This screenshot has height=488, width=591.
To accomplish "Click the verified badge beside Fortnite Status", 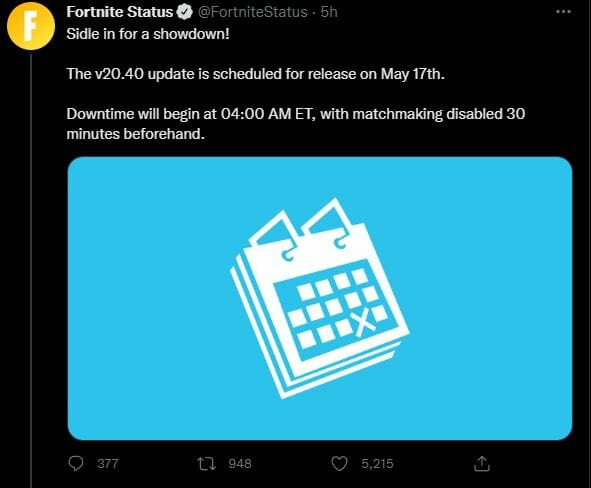I will 185,12.
